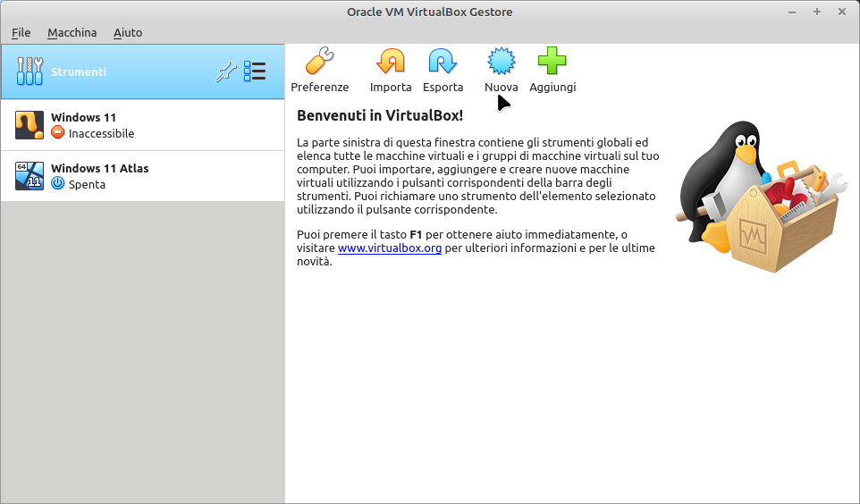Click the inaccessible Windows 11 VM icon
860x504 pixels.
click(x=30, y=125)
